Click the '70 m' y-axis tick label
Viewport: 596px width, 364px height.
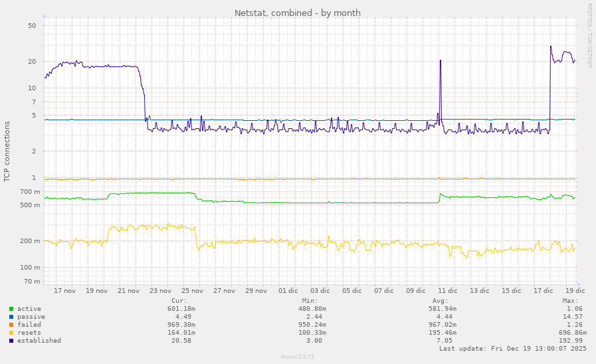(x=32, y=282)
